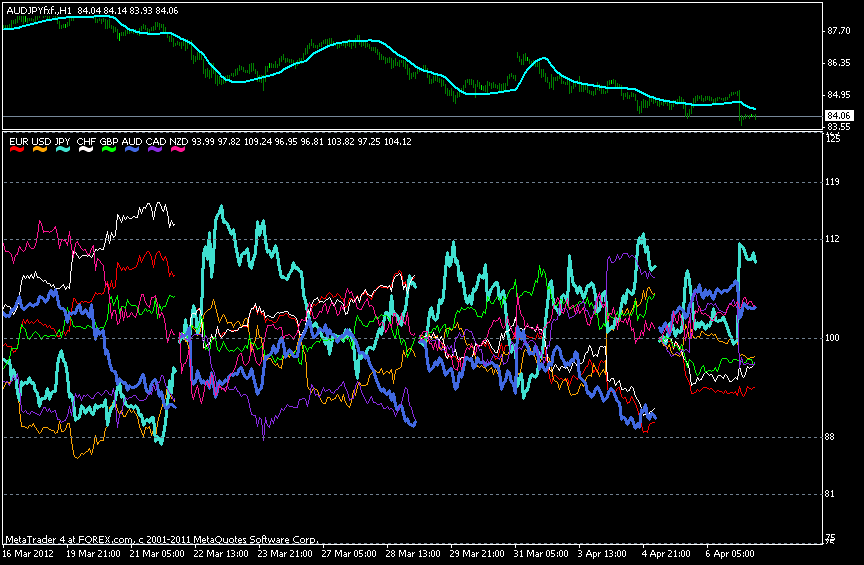Screen dimensions: 864x565
Task: Click the 88 indicator level label
Action: (830, 437)
